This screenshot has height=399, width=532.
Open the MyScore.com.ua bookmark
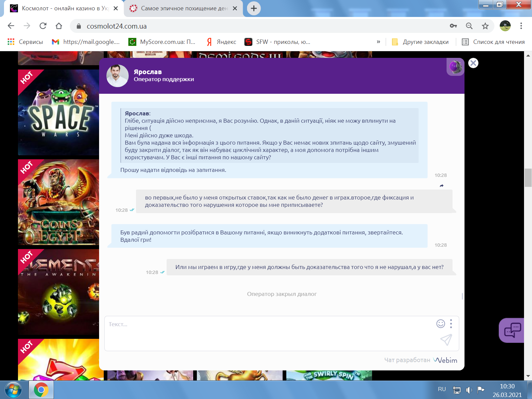[162, 42]
